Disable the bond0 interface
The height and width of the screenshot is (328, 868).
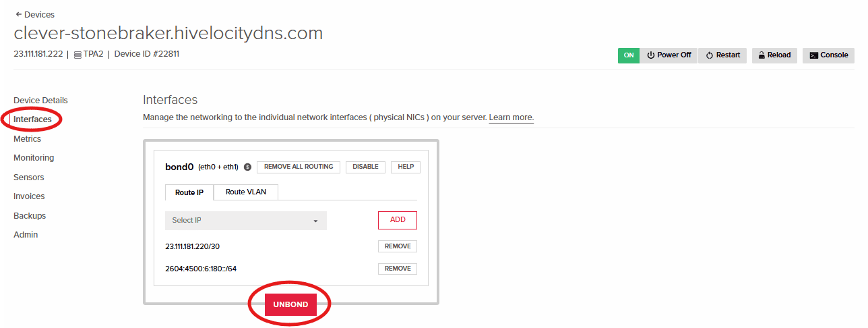(x=365, y=167)
